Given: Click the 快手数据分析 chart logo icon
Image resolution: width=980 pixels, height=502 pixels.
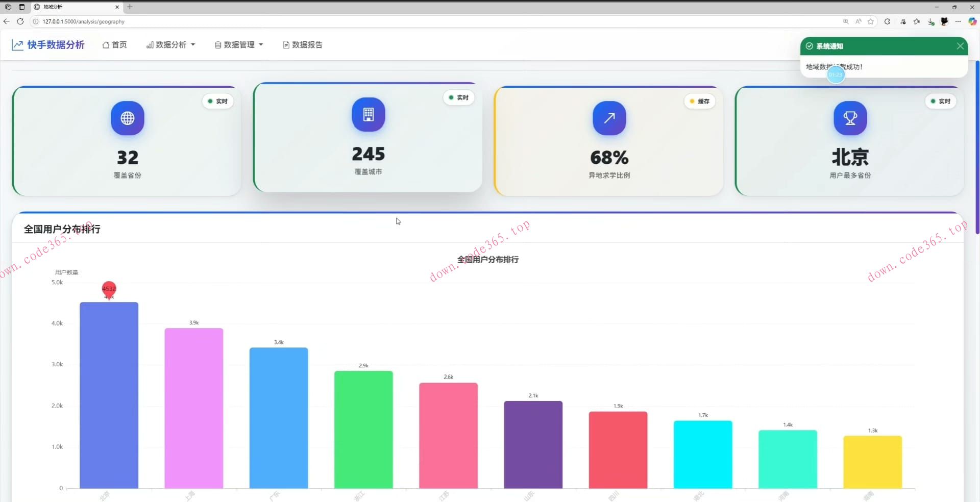Looking at the screenshot, I should point(17,45).
